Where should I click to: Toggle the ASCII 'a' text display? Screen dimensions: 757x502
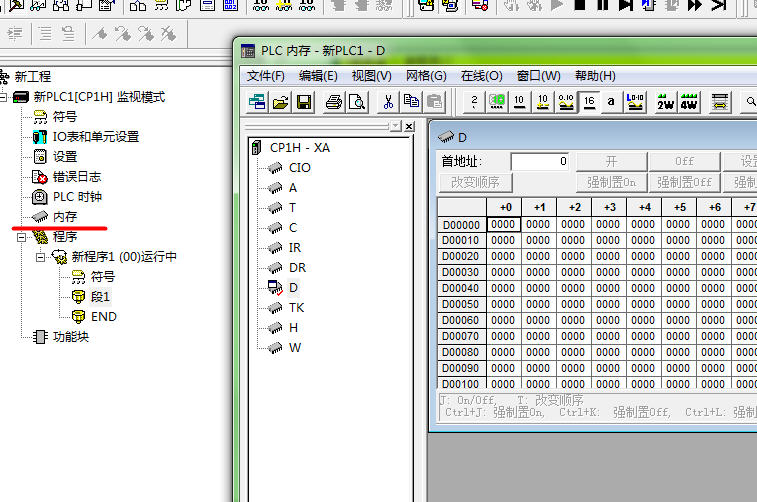tap(611, 102)
